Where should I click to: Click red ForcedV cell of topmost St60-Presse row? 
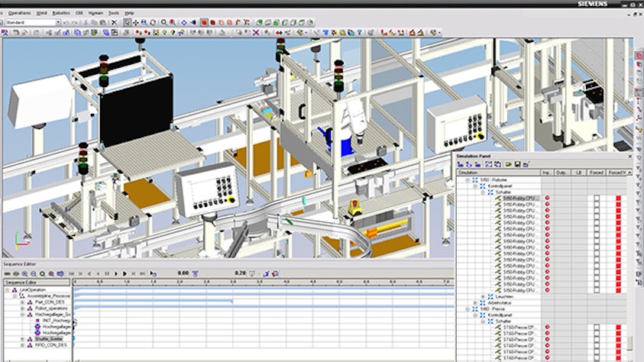tap(618, 327)
